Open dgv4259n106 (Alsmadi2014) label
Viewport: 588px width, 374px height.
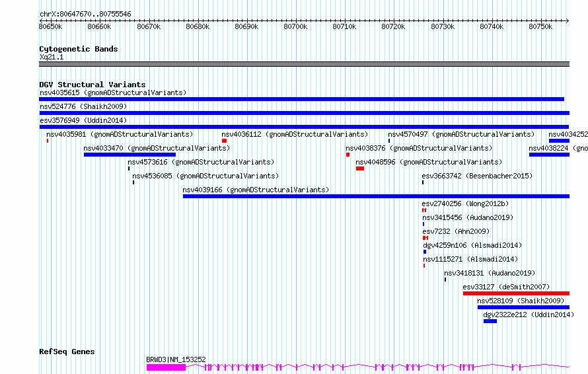(x=472, y=245)
